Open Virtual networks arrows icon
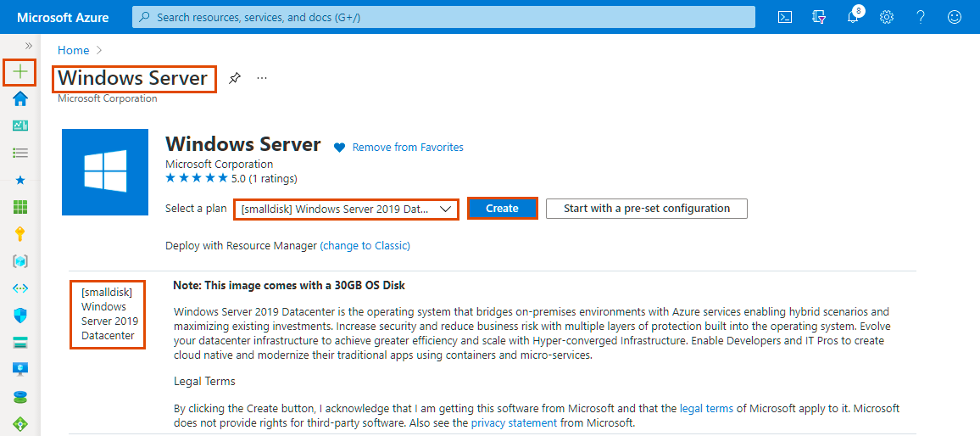The height and width of the screenshot is (436, 980). (x=20, y=288)
